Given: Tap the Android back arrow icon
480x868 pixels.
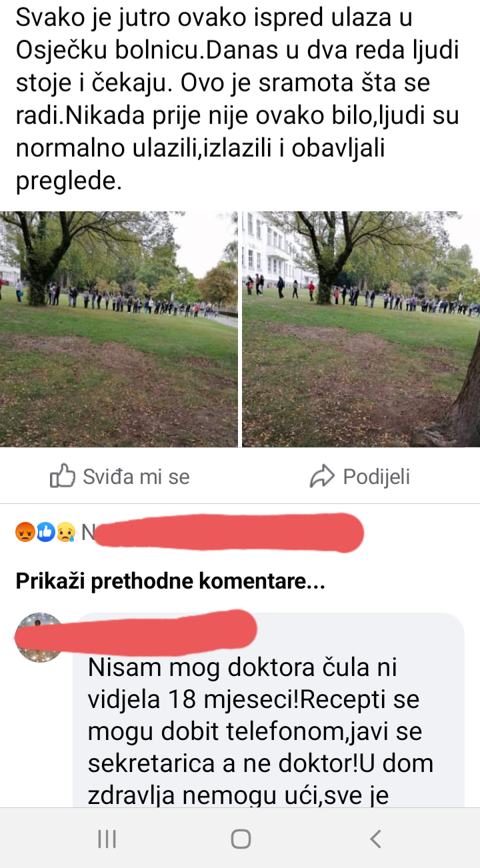Looking at the screenshot, I should (375, 838).
